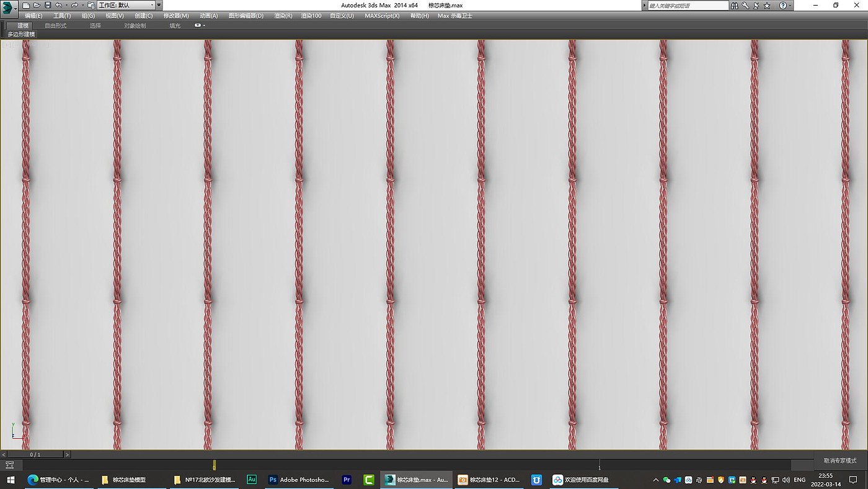Screen dimensions: 868x489
Task: Open favorites with the star icon
Action: click(x=767, y=6)
